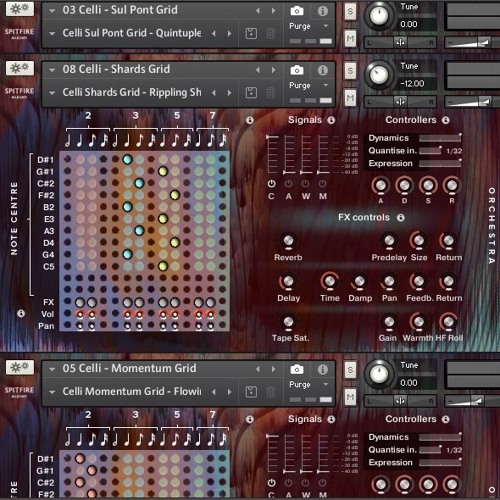Save the Celli Sul Pont Grid preset
The image size is (500, 500).
(x=251, y=33)
